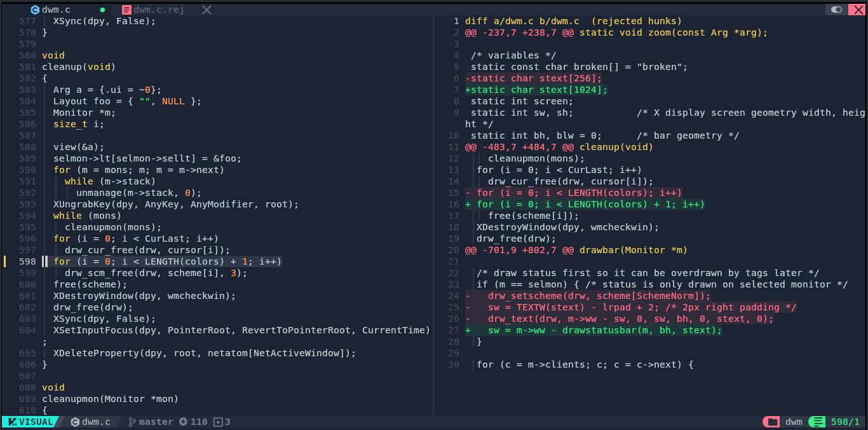Click the changed lines icon showing 3
This screenshot has height=430, width=868.
click(218, 422)
